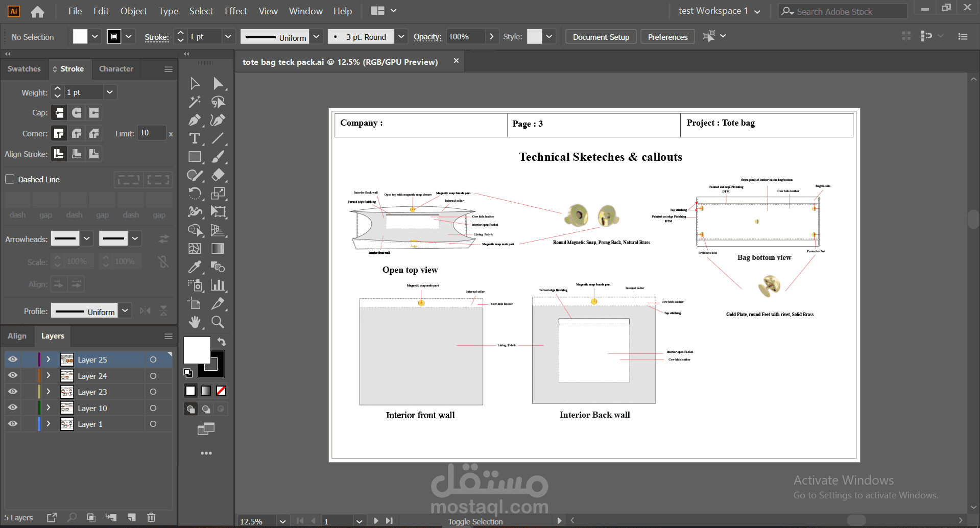Select the Rotate tool
Viewport: 980px width, 528px height.
[x=195, y=194]
